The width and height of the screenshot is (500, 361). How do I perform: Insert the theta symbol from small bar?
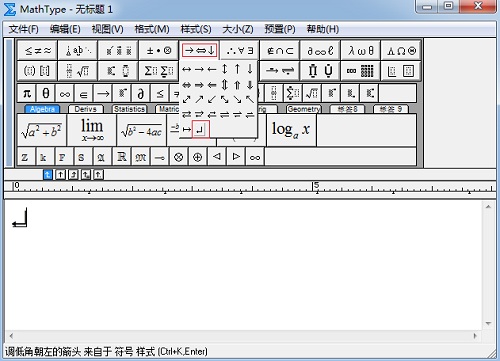coord(46,93)
